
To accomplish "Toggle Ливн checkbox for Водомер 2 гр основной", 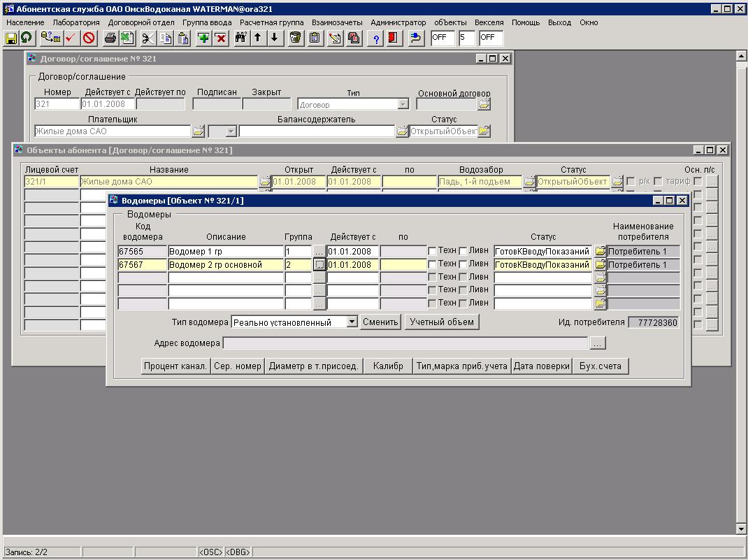I will pos(463,265).
